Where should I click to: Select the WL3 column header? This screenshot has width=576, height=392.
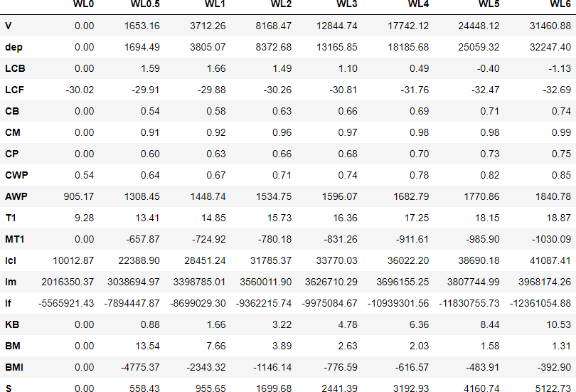pyautogui.click(x=347, y=4)
